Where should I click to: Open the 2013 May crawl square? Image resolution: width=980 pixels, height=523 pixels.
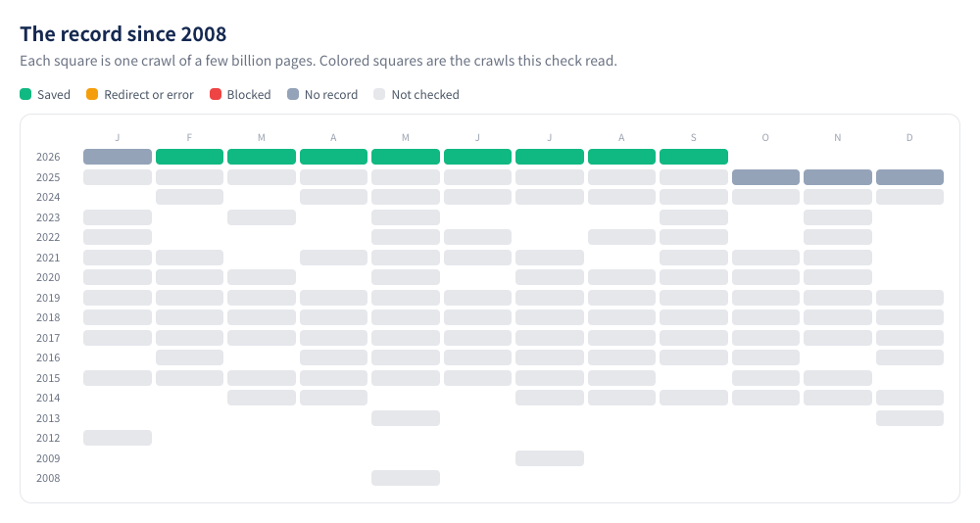[x=406, y=418]
